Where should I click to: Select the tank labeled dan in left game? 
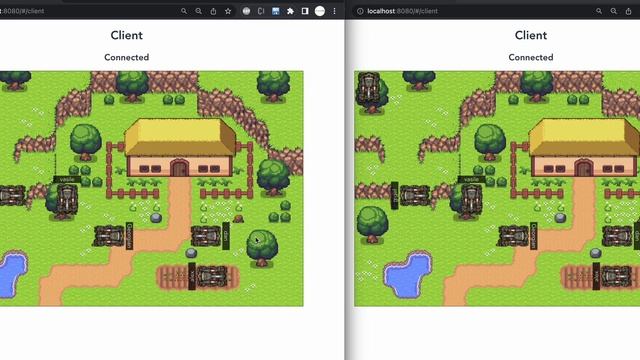coord(206,236)
